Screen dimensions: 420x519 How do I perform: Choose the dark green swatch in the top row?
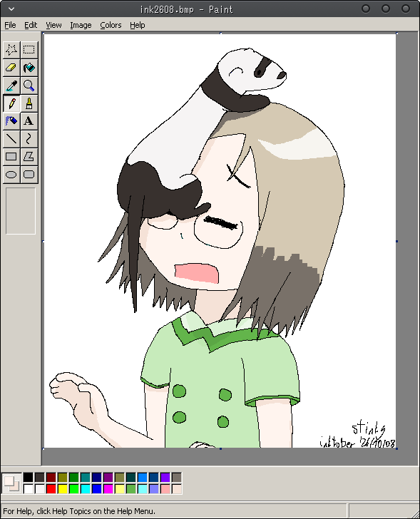pos(74,478)
